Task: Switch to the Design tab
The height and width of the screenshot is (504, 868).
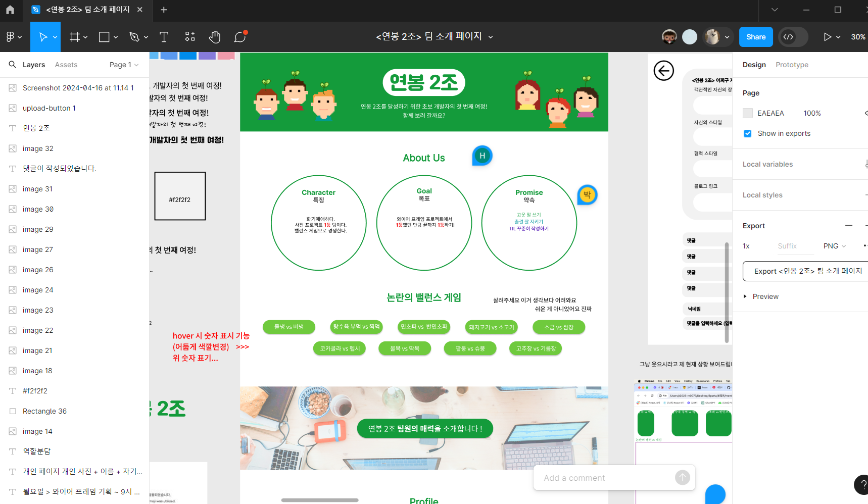Action: (x=754, y=65)
